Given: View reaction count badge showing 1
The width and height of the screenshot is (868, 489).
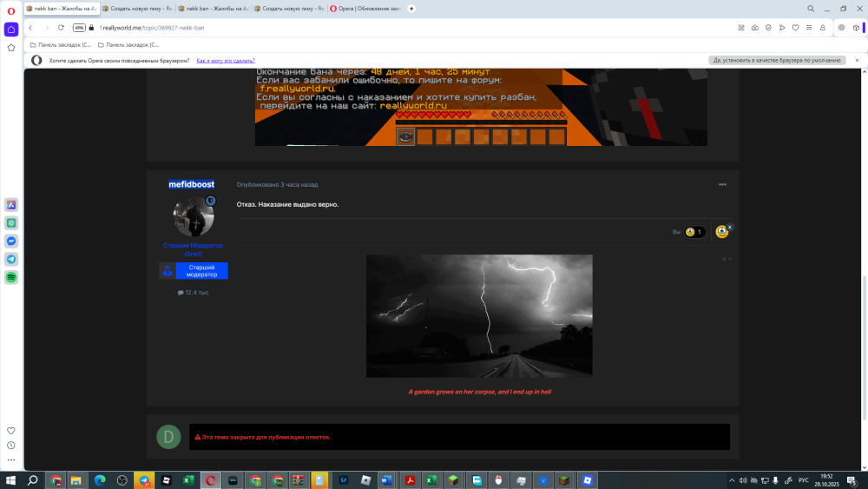Looking at the screenshot, I should click(694, 232).
